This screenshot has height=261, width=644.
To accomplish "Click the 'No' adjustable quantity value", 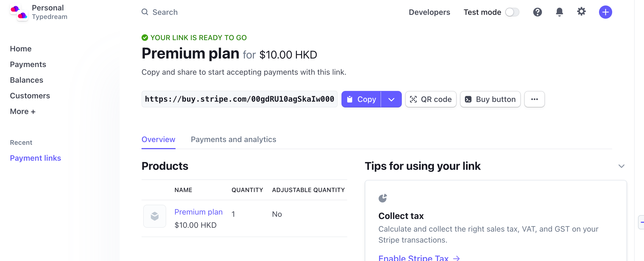I will pos(277,214).
